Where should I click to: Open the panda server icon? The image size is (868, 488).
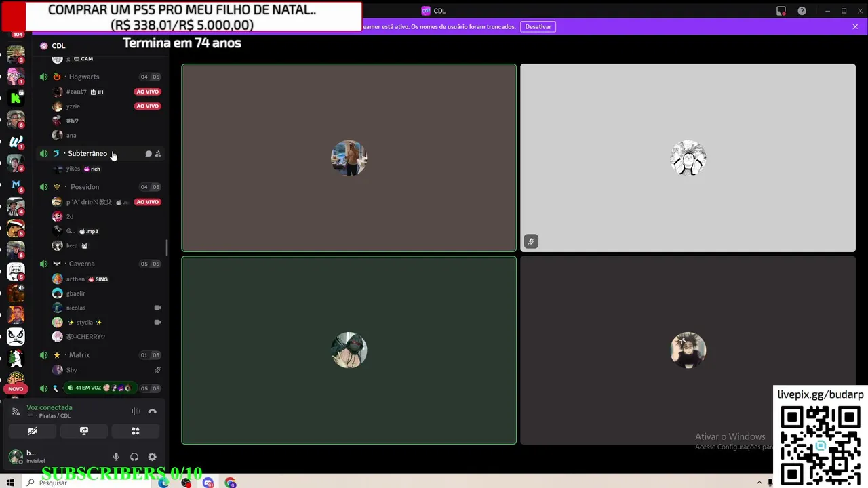[x=16, y=271]
